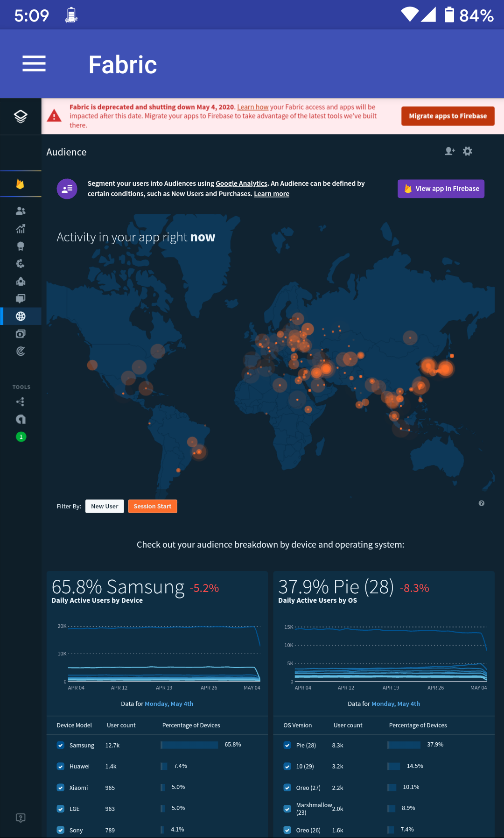Open the users group sidebar icon
Screen dimensions: 504x838
coord(21,211)
